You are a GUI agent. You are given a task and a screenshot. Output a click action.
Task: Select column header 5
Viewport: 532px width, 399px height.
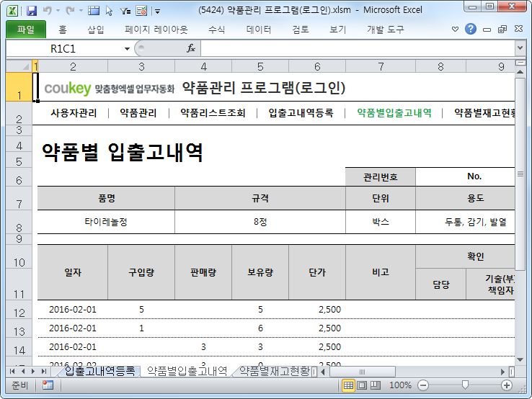click(x=260, y=66)
